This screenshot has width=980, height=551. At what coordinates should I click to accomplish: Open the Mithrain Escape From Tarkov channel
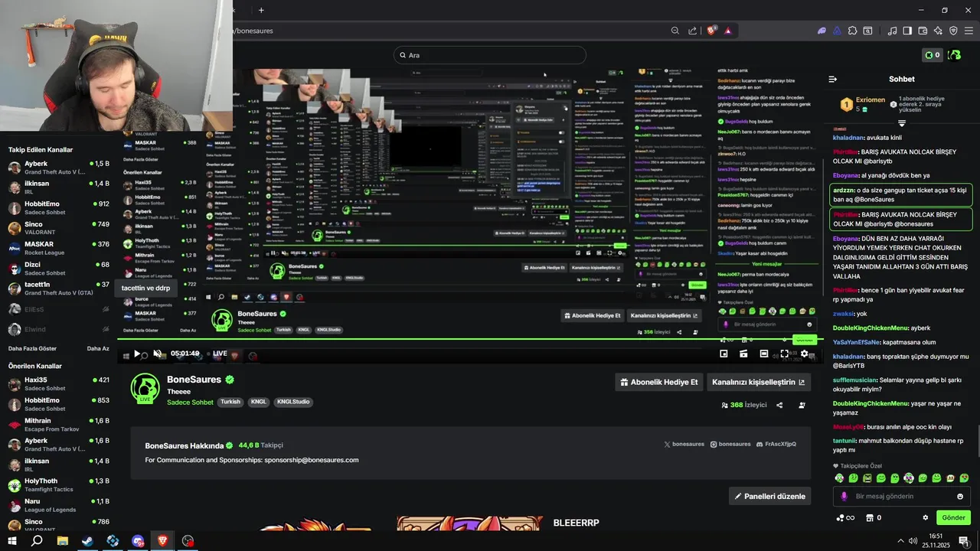58,425
